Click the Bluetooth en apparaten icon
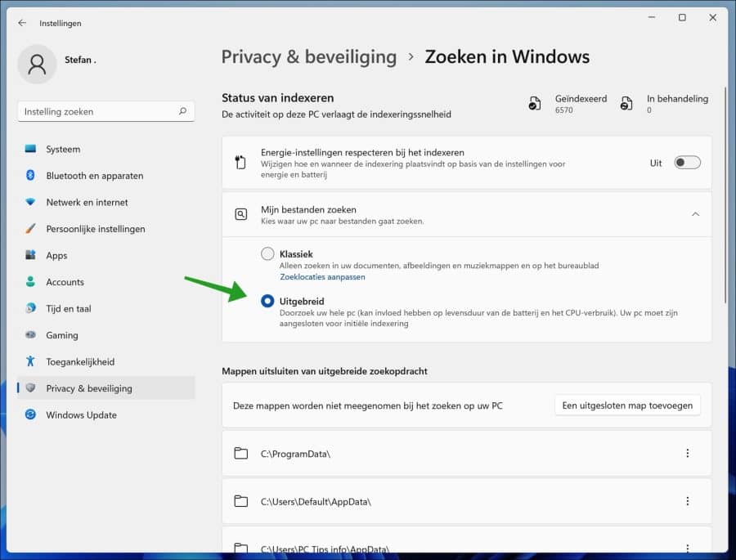This screenshot has width=736, height=560. click(x=30, y=175)
